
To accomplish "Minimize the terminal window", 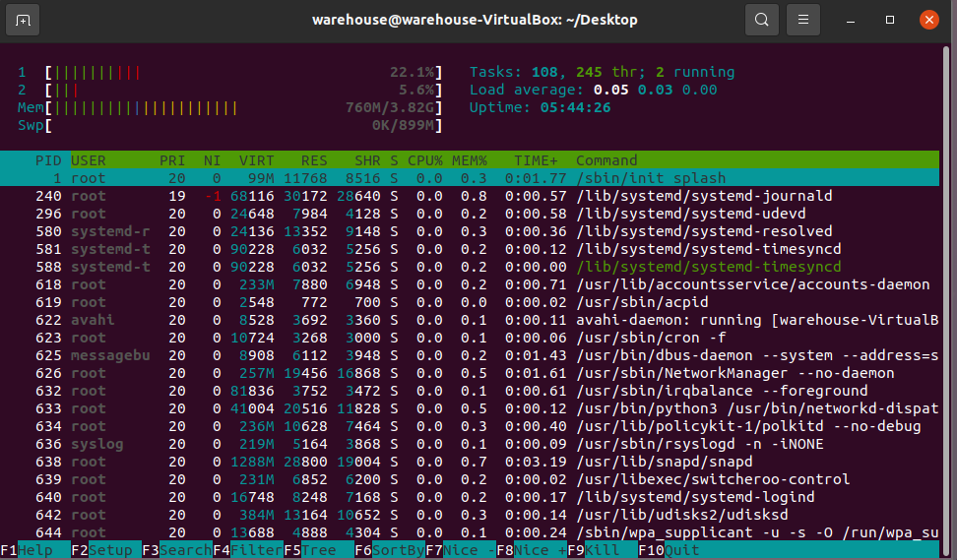I will pyautogui.click(x=851, y=20).
